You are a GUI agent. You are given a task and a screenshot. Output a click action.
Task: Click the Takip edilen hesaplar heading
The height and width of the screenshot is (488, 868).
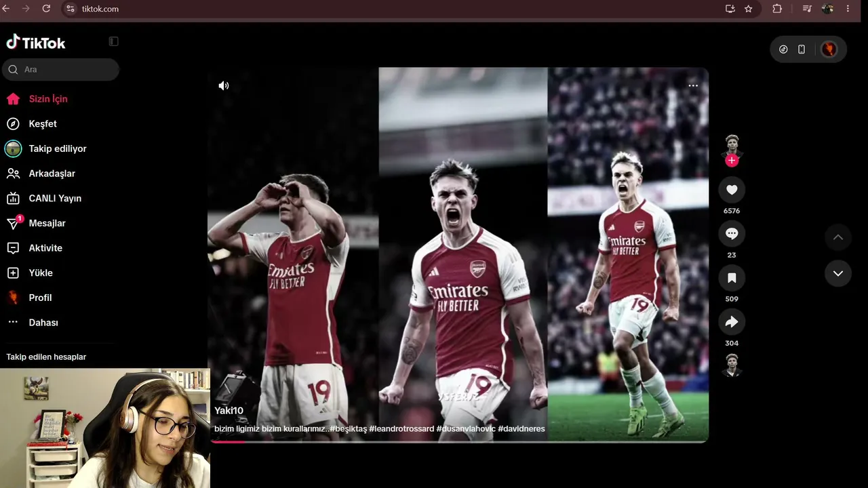pos(46,357)
